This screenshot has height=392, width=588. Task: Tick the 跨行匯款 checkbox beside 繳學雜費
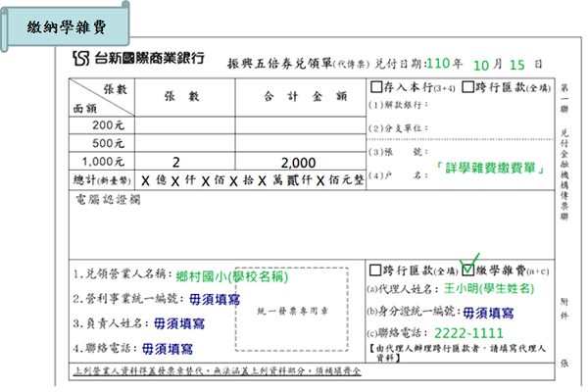click(x=375, y=270)
